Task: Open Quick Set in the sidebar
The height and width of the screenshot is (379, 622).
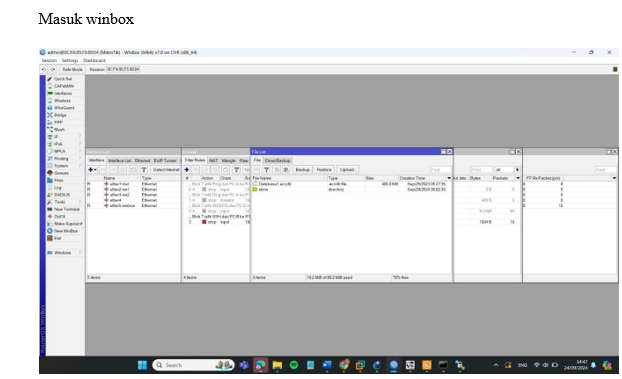Action: pos(63,79)
